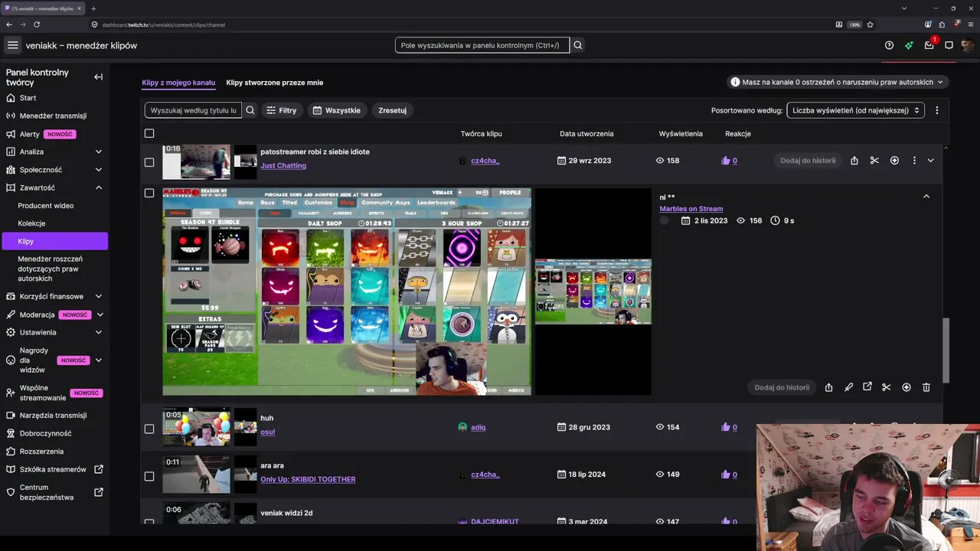Open three-dot options for patostreamer clip
This screenshot has width=980, height=551.
(x=914, y=161)
